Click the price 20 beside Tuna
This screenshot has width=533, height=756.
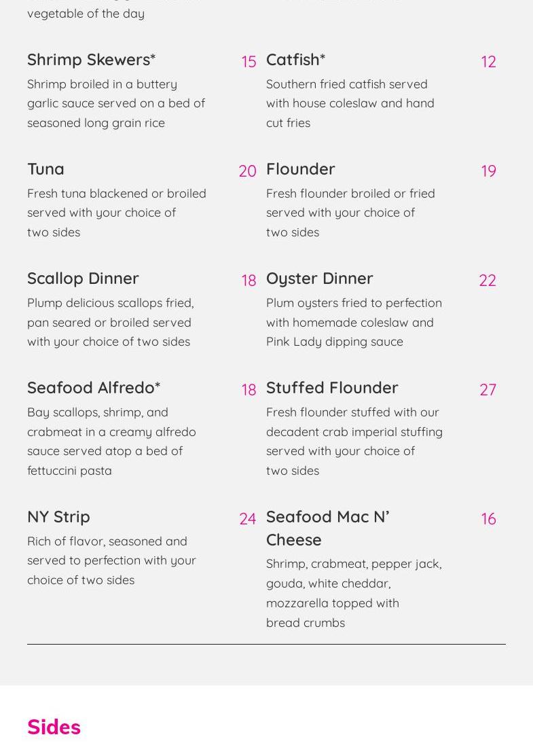tap(247, 171)
